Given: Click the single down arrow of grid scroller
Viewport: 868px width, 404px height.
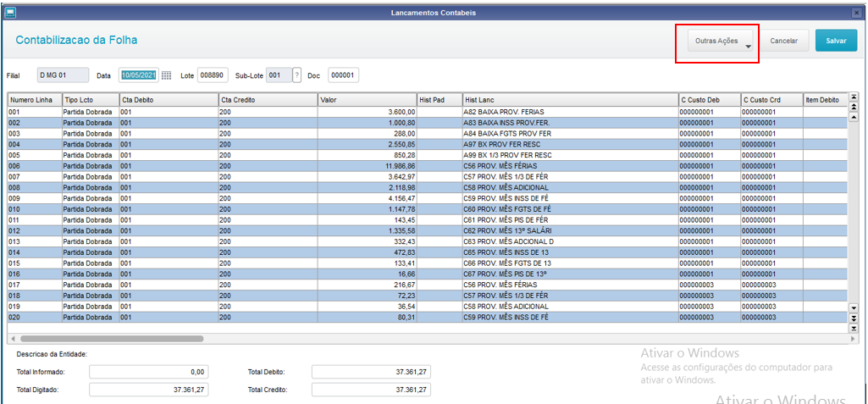Looking at the screenshot, I should tap(853, 307).
